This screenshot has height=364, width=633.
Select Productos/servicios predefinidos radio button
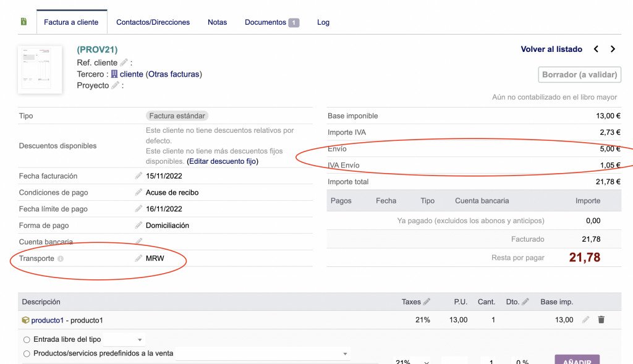pos(27,353)
